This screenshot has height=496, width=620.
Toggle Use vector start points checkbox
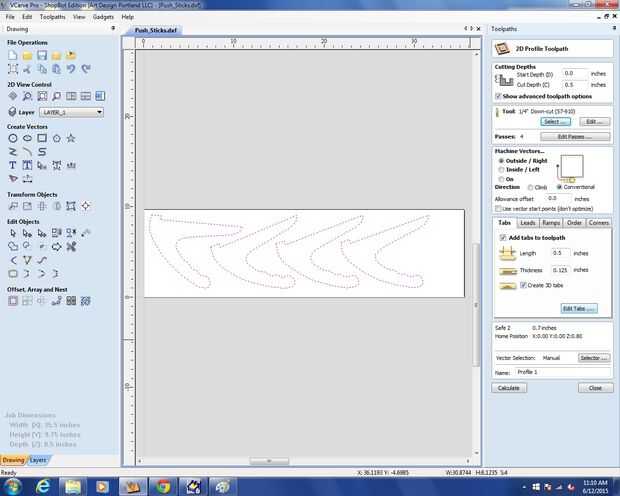pyautogui.click(x=498, y=208)
